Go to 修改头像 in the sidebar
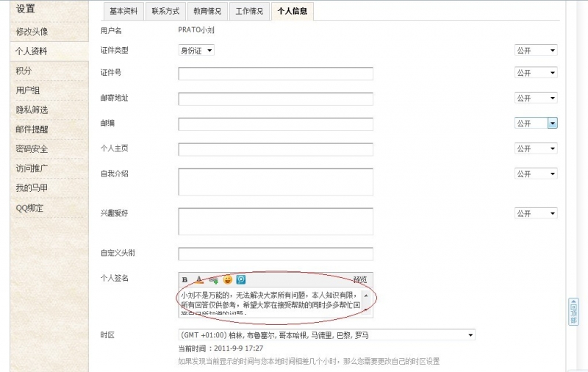This screenshot has width=588, height=372. [x=32, y=32]
